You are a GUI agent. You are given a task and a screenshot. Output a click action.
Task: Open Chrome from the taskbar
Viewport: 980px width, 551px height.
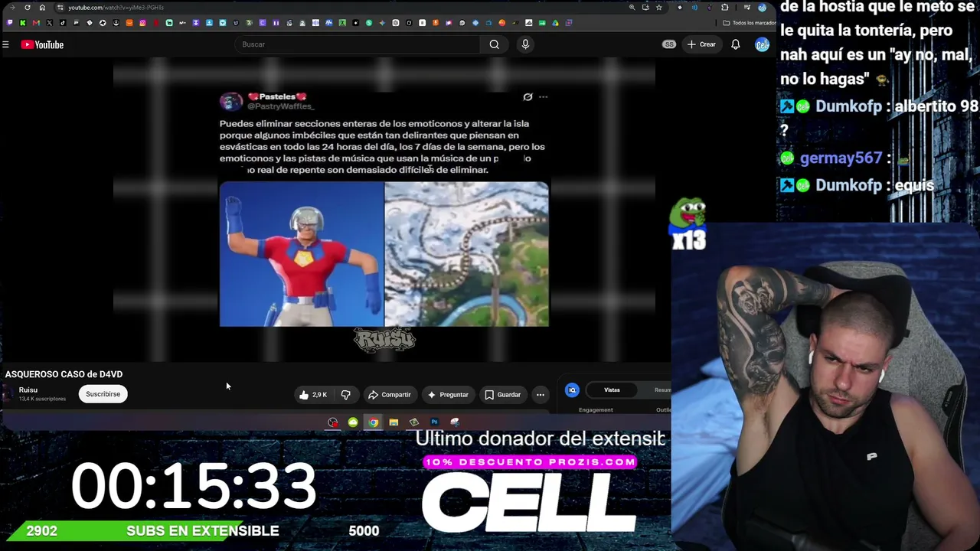[x=373, y=422]
